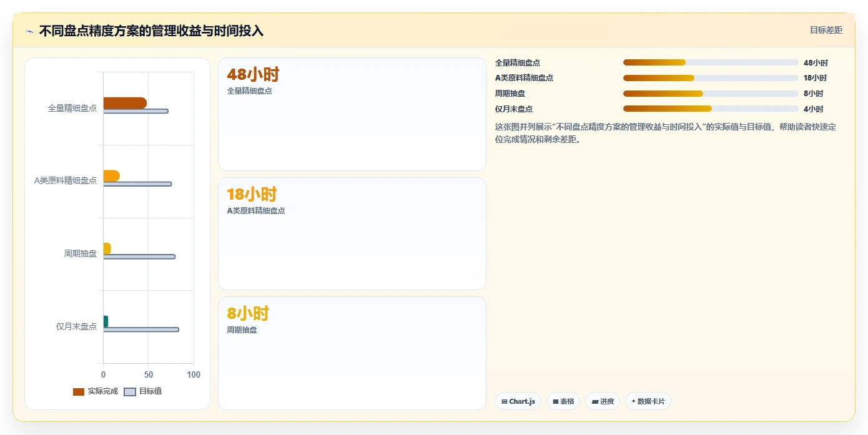
Task: Click the 数据卡片 tag button
Action: coord(648,401)
